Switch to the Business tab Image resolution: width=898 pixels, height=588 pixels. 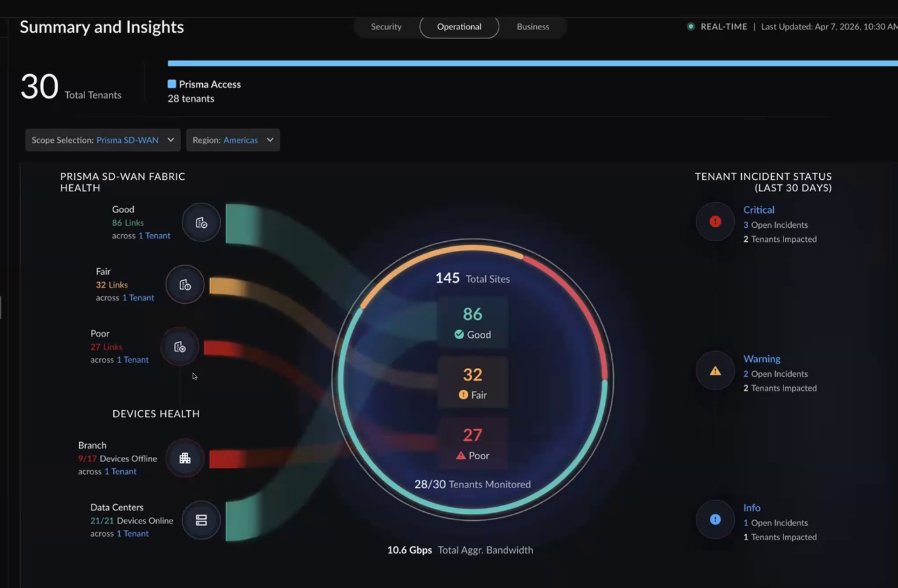(533, 27)
